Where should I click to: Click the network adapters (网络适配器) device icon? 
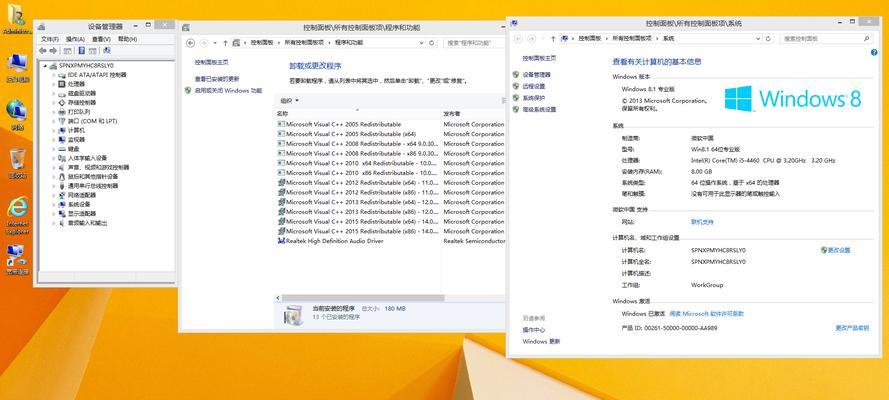62,195
